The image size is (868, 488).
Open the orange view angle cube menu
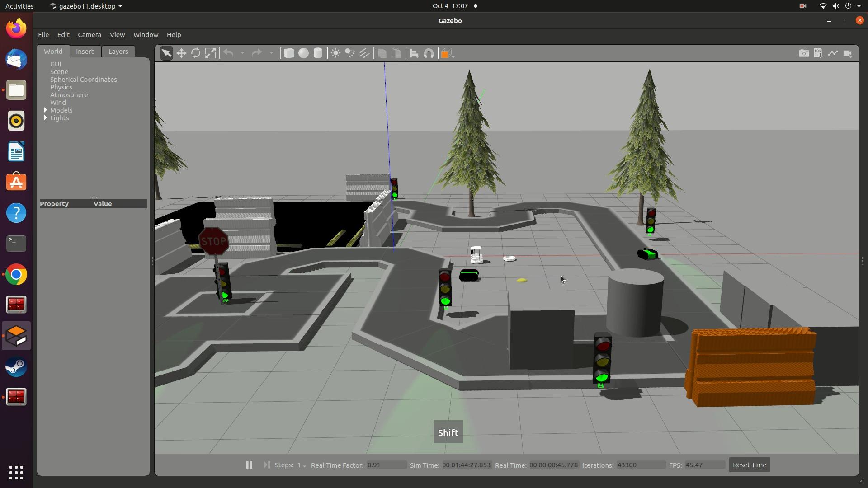(x=447, y=53)
